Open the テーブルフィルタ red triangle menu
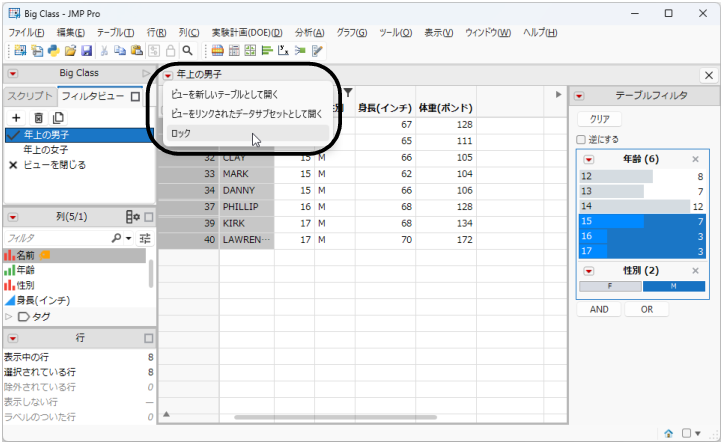Viewport: 723px width, 444px height. (x=580, y=96)
